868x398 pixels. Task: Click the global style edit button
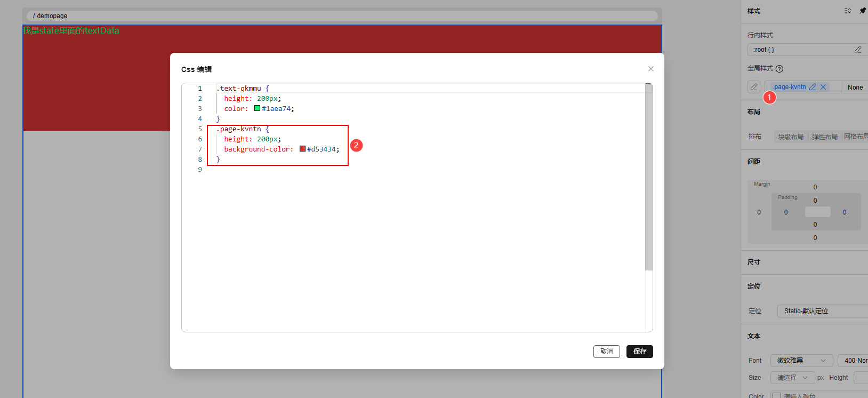pyautogui.click(x=754, y=87)
